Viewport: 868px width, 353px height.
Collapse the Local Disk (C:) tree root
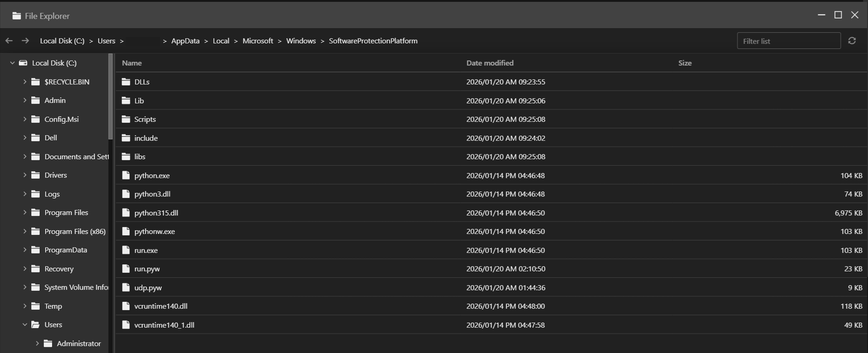[x=12, y=63]
